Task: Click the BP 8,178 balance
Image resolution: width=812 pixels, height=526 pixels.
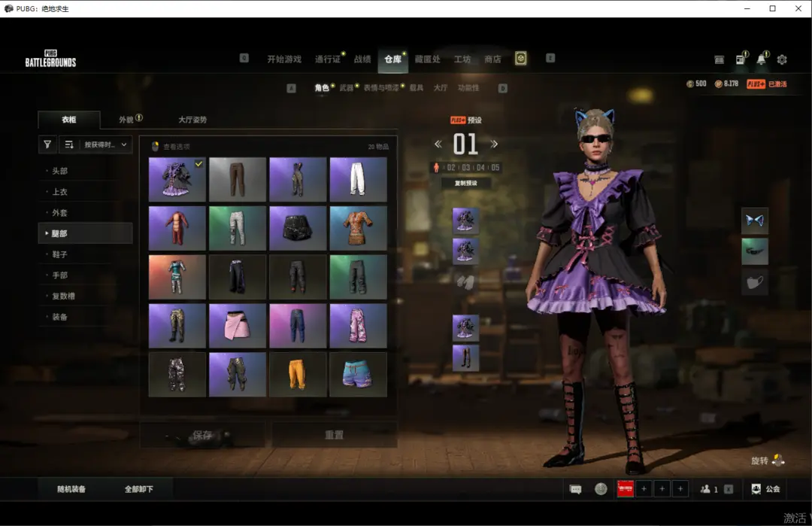Action: point(726,84)
